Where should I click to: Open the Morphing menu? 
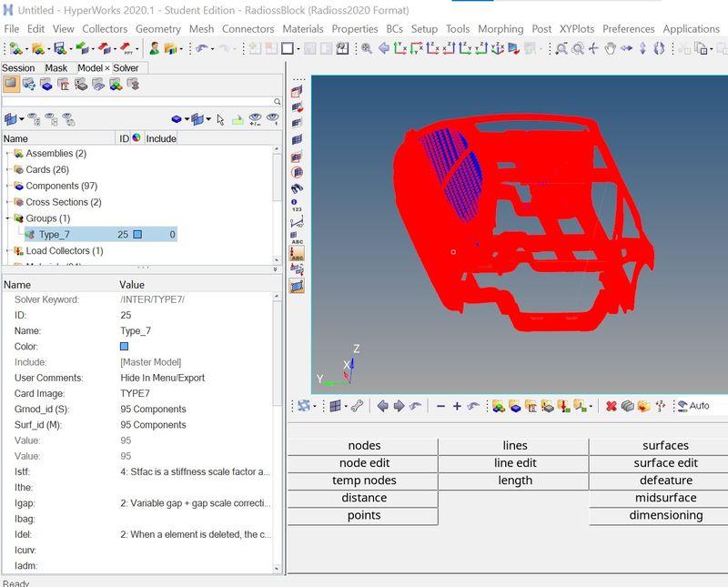[x=500, y=29]
